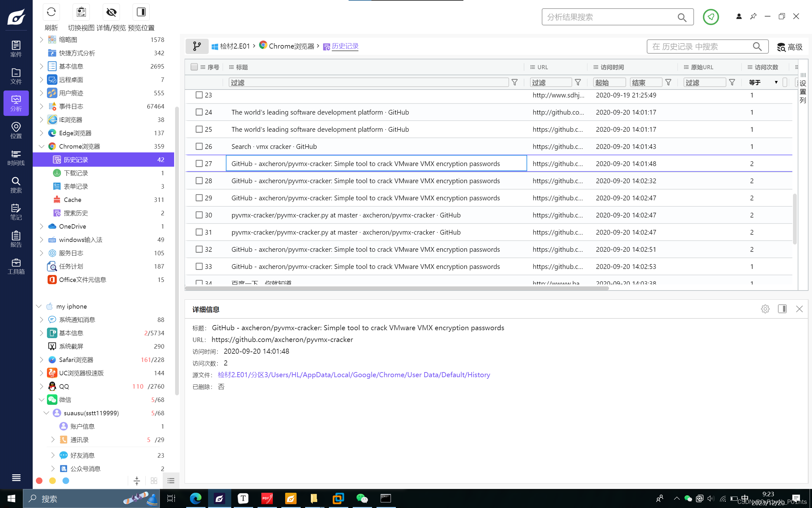Screen dimensions: 812x508
Task: Expand the IE浏览器 tree node
Action: tap(41, 120)
